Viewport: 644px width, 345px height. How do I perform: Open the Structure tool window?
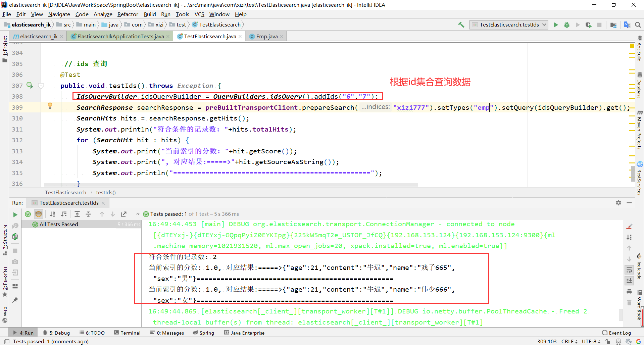click(x=5, y=240)
